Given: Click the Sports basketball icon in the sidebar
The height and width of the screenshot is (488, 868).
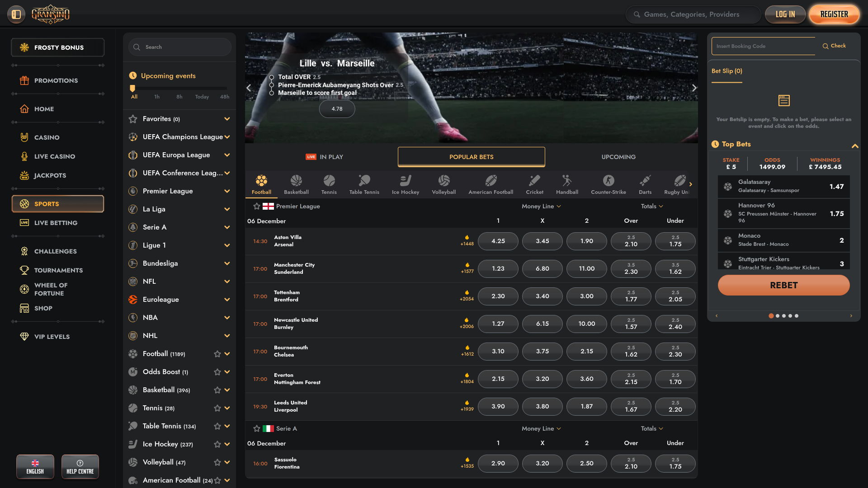Looking at the screenshot, I should 25,203.
